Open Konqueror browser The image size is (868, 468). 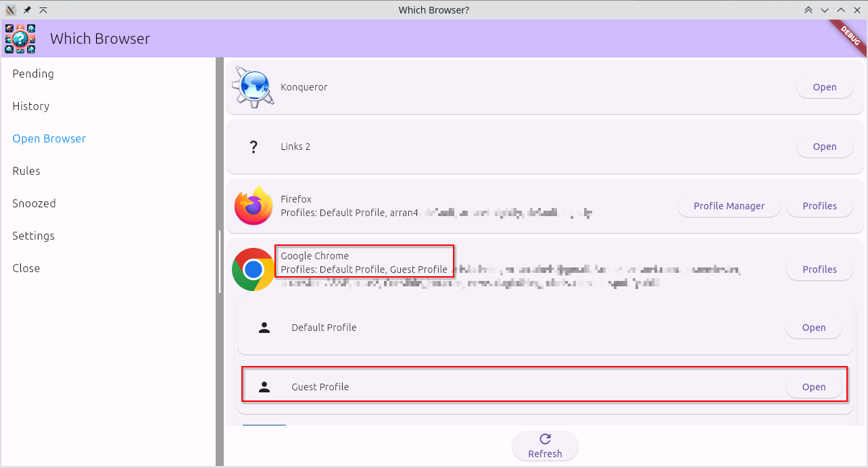(825, 87)
